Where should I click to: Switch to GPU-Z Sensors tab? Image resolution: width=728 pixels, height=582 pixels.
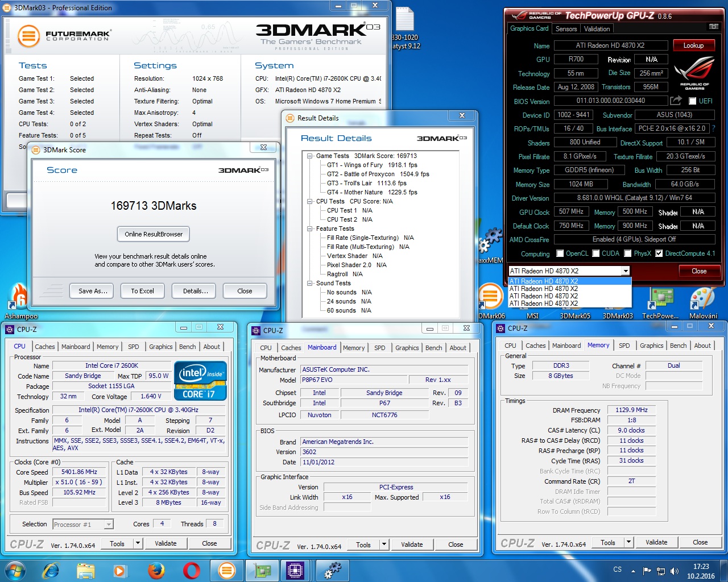(x=566, y=29)
